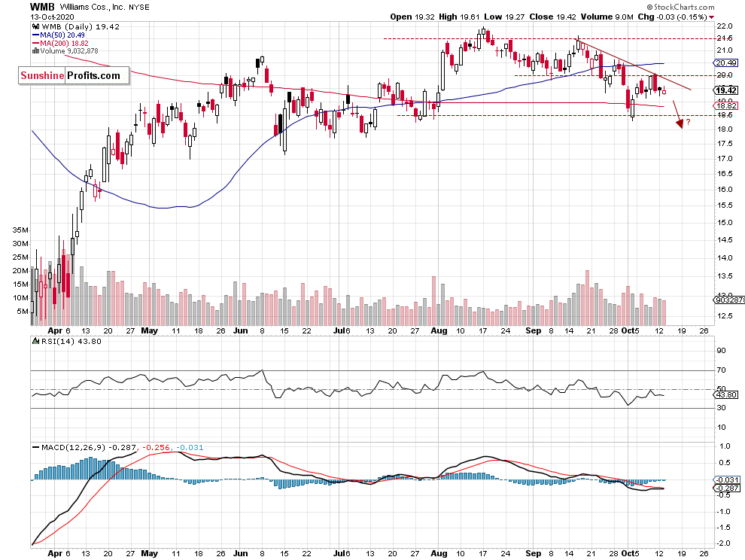Click the 22.0 price axis label
The image size is (745, 560).
pos(725,26)
